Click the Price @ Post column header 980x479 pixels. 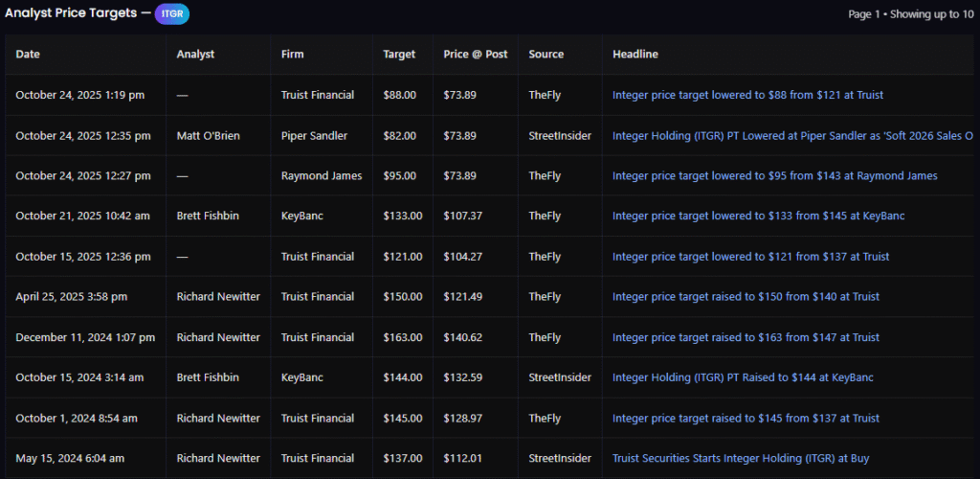click(x=475, y=55)
